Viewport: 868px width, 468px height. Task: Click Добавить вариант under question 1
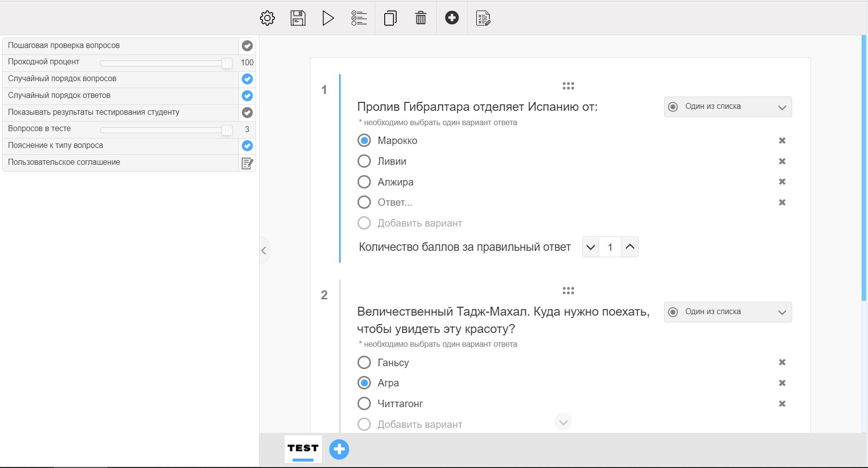point(419,223)
